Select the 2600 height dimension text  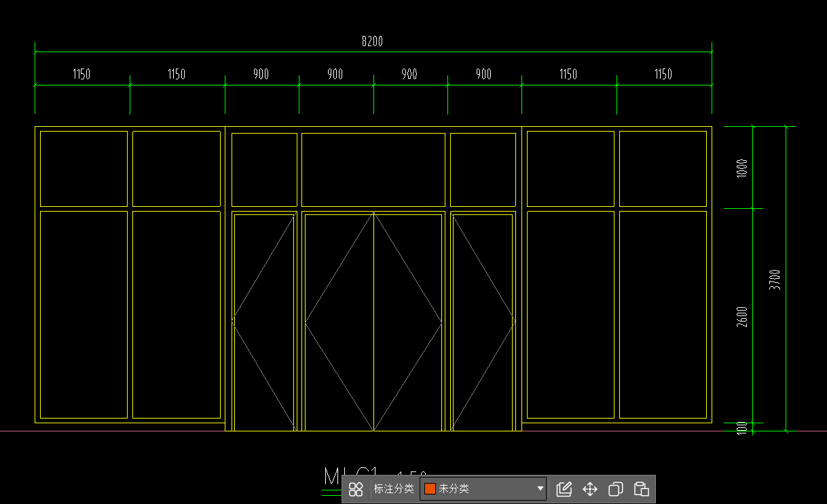(742, 317)
